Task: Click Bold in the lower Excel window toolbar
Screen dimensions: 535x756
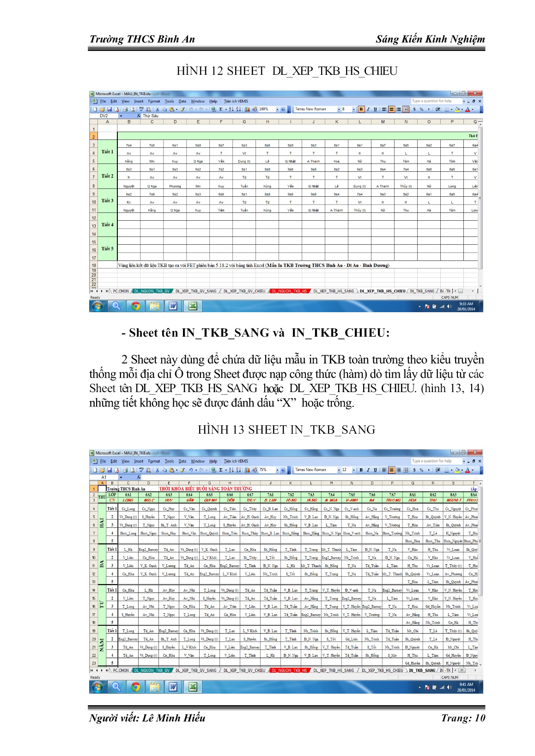Action: click(x=361, y=470)
